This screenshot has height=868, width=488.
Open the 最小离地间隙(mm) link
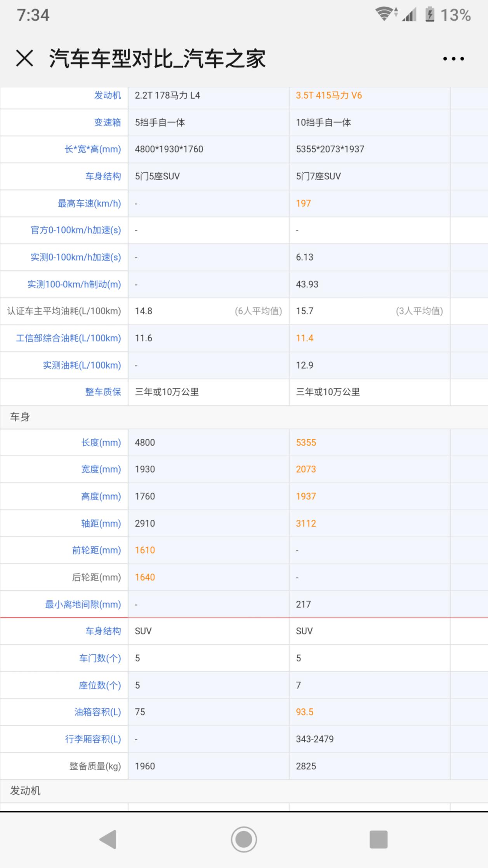pos(83,605)
